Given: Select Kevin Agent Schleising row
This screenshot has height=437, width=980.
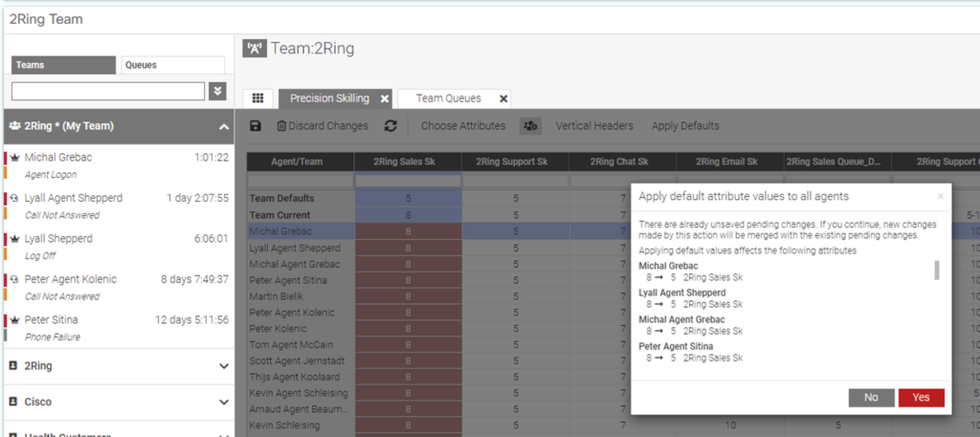Looking at the screenshot, I should tap(299, 393).
